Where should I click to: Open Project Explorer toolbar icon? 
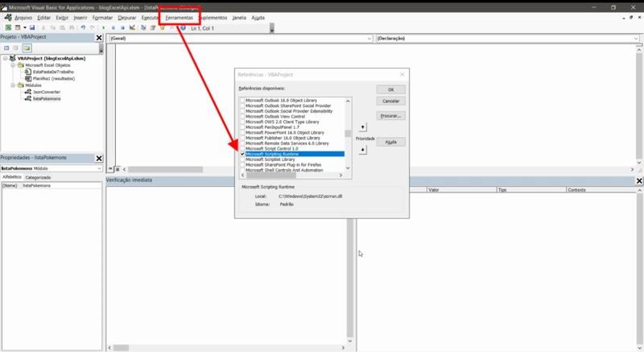click(143, 27)
